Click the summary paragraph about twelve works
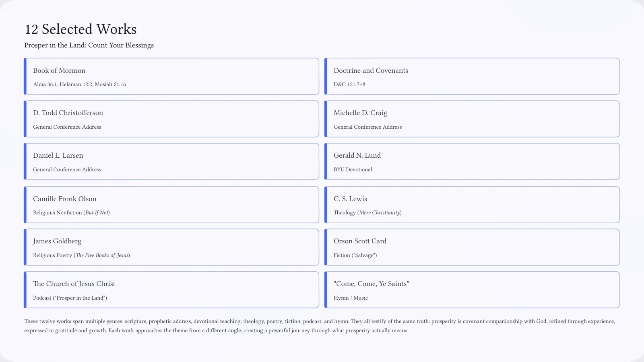Viewport: 644px width, 362px height. [320, 326]
